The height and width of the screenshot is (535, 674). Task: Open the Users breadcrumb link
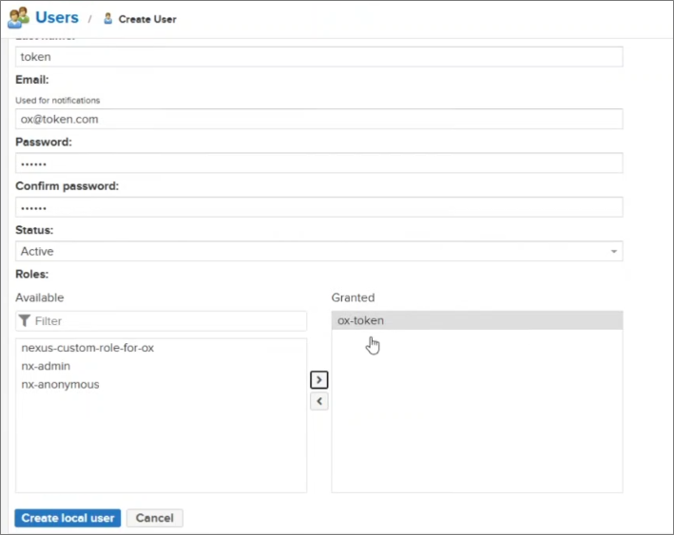pyautogui.click(x=57, y=18)
